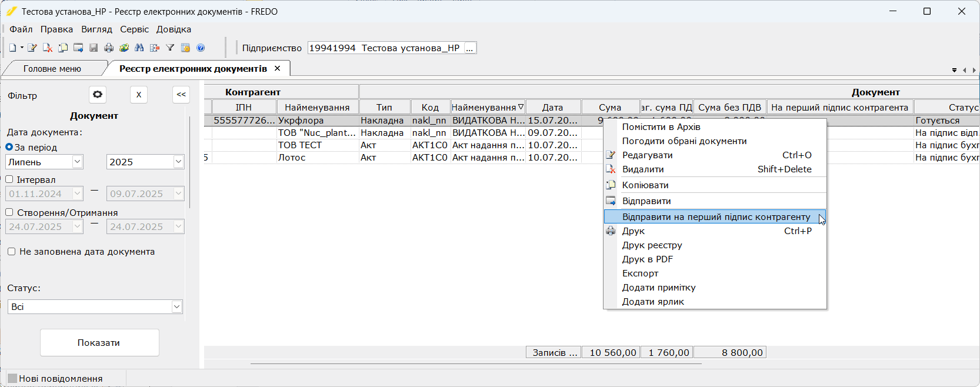Select the За період radio button
The height and width of the screenshot is (387, 980).
click(9, 147)
